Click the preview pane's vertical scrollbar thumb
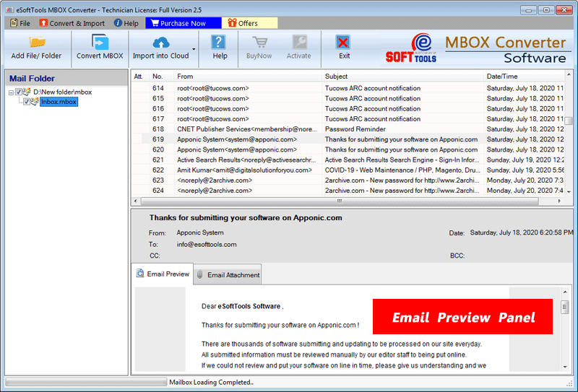The height and width of the screenshot is (392, 578). coord(565,307)
